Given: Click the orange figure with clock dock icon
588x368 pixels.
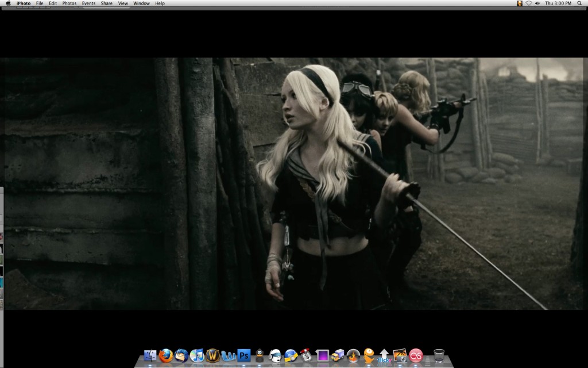Looking at the screenshot, I should (x=369, y=355).
